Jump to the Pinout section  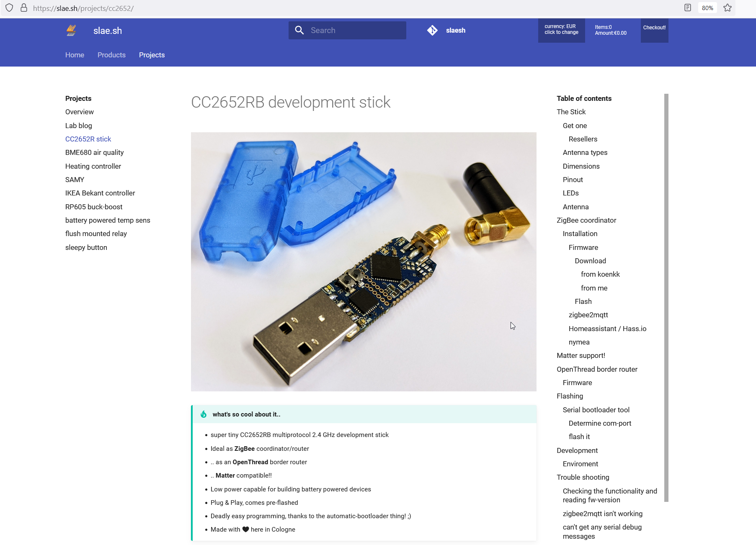pyautogui.click(x=573, y=180)
